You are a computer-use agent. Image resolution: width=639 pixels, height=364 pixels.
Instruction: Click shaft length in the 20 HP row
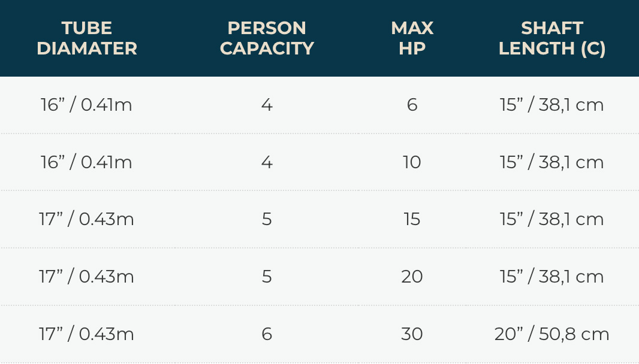click(552, 277)
